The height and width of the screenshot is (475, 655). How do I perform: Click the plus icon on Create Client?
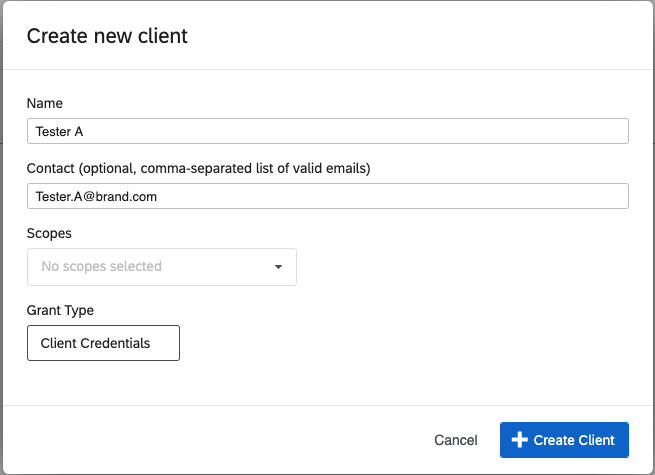click(x=519, y=440)
